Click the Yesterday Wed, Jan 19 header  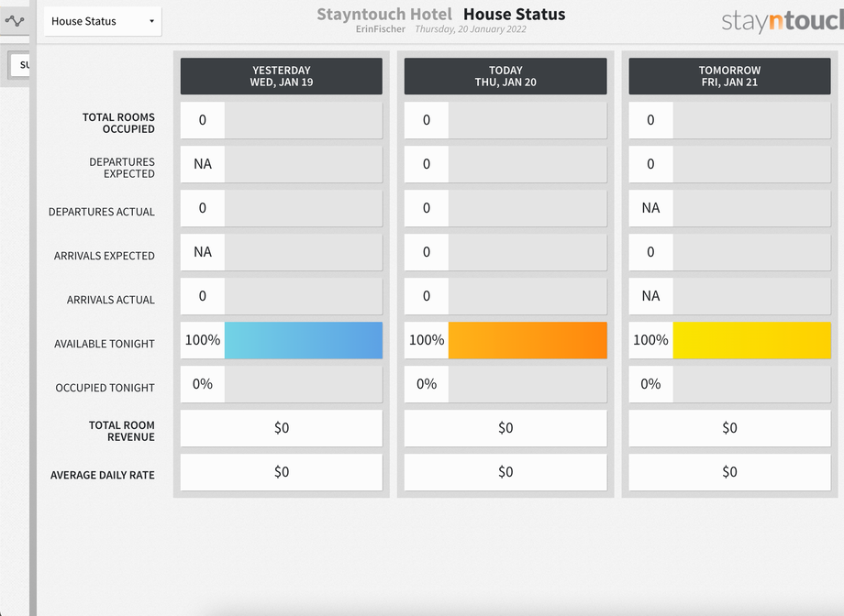click(282, 76)
